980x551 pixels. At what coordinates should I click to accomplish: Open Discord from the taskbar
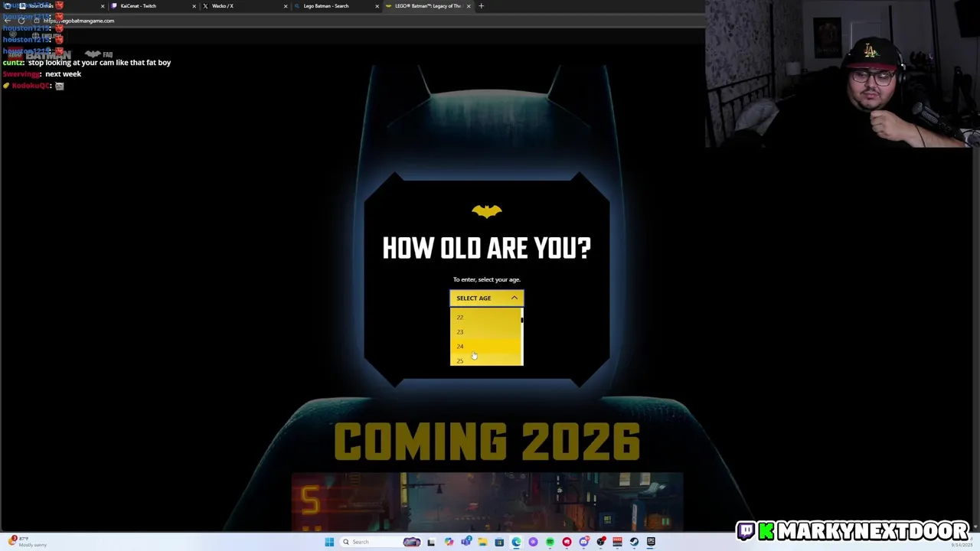pos(584,542)
